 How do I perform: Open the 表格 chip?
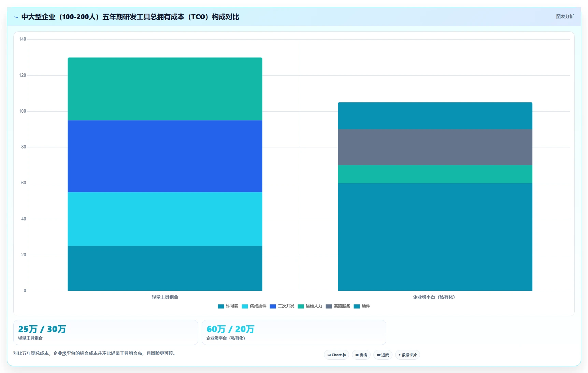(361, 355)
